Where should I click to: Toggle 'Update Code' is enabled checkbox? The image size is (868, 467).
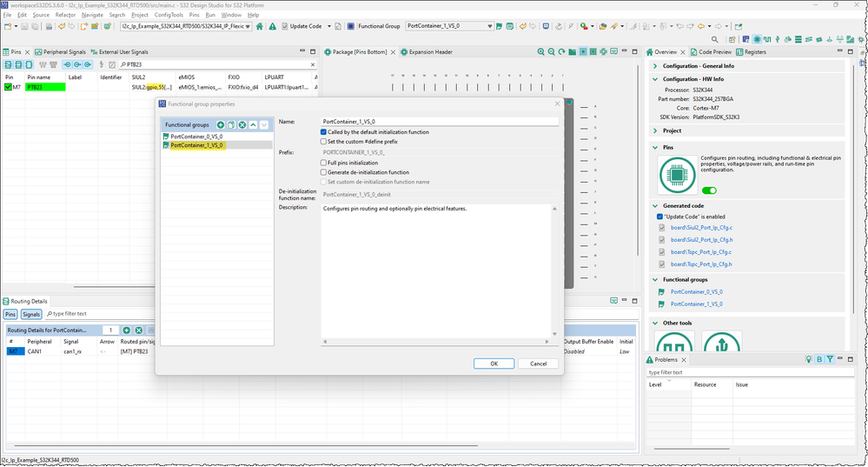coord(659,217)
